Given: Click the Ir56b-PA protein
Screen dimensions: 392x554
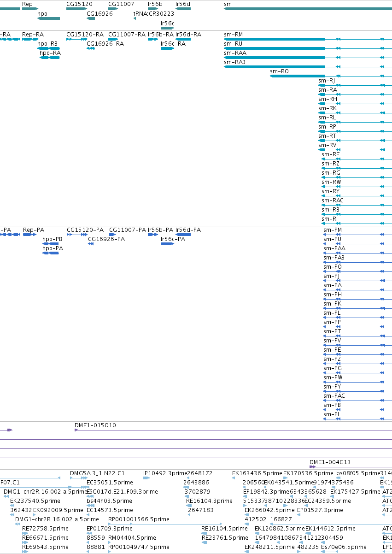Looking at the screenshot, I should point(153,235).
